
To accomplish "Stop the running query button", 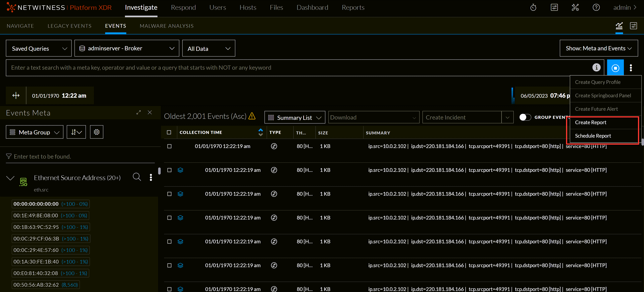I will pyautogui.click(x=615, y=68).
